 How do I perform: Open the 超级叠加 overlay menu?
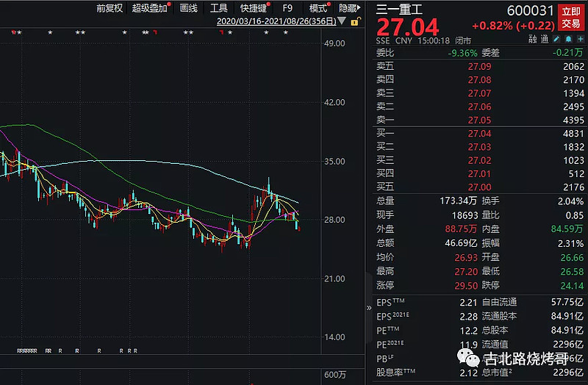150,8
